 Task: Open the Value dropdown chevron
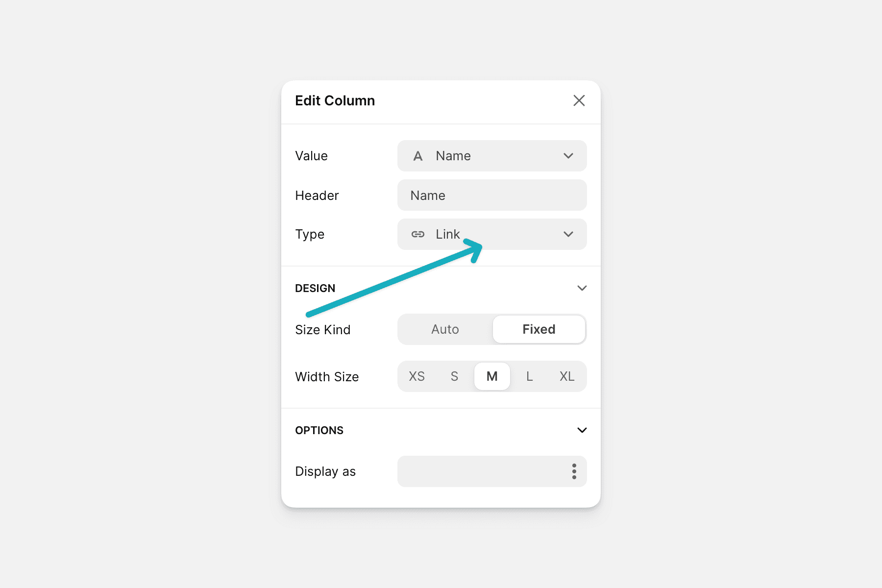pos(568,156)
